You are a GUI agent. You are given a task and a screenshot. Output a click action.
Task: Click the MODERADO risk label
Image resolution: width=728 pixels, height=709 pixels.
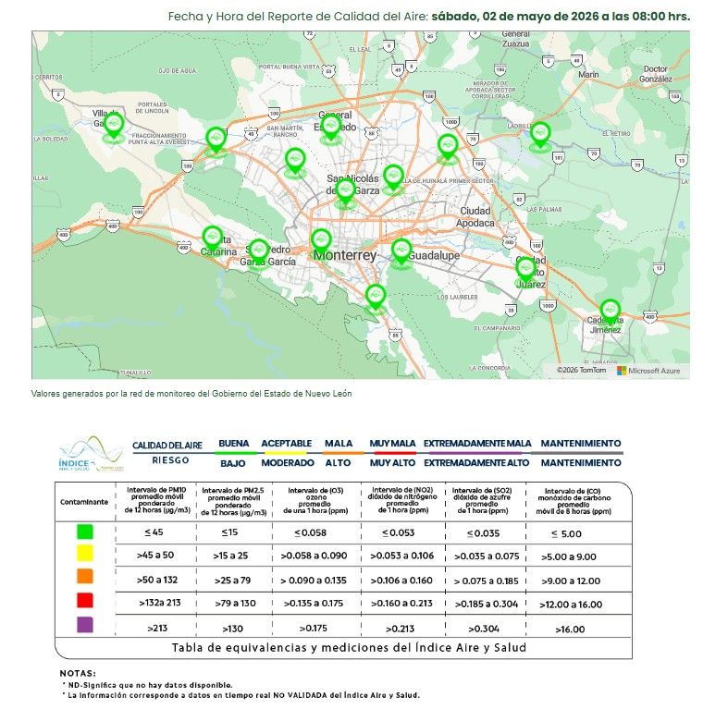tap(288, 462)
